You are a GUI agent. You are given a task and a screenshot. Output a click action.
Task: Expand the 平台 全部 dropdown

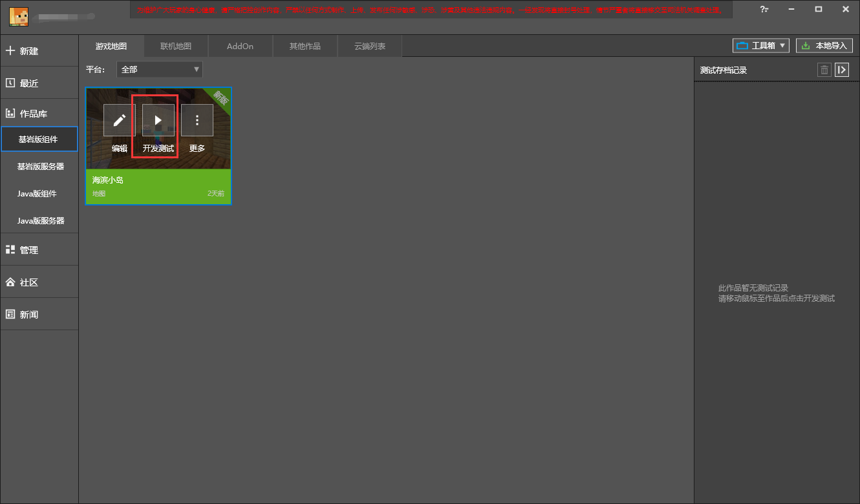(160, 69)
